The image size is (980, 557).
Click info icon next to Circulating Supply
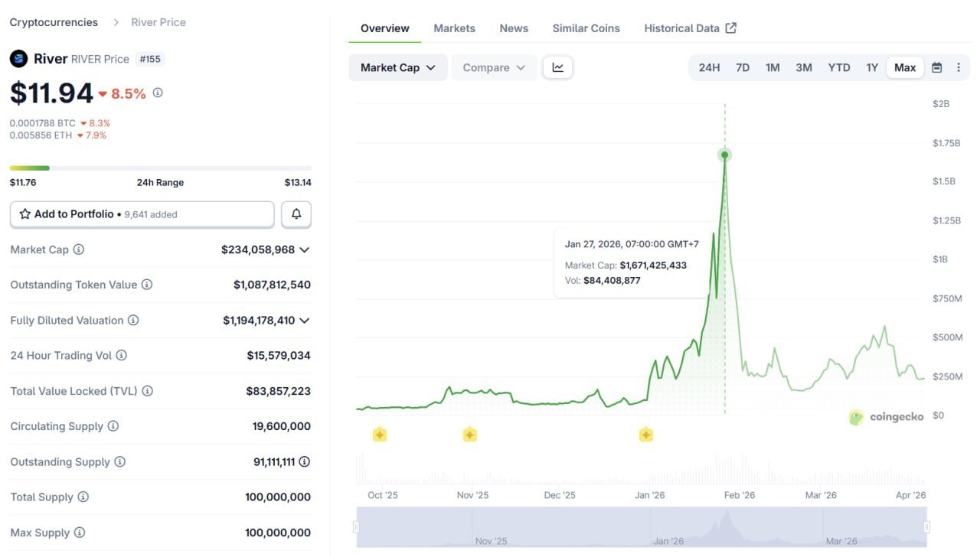coord(113,426)
